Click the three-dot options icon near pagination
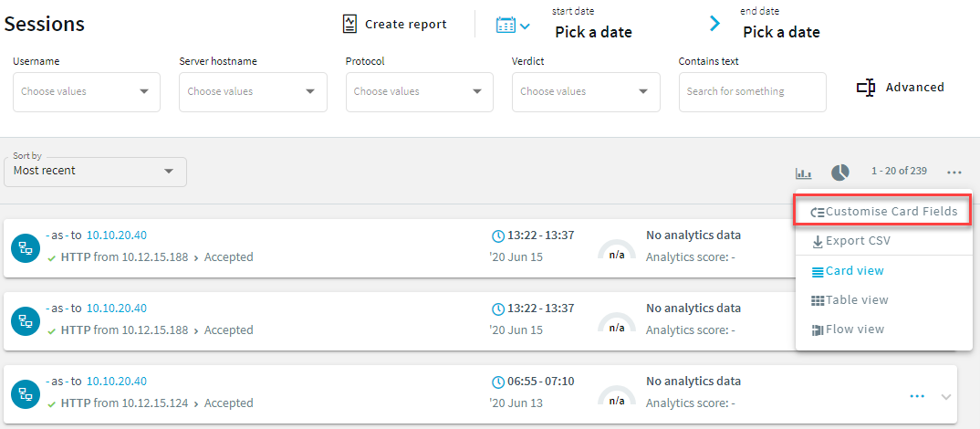Image resolution: width=980 pixels, height=429 pixels. tap(954, 173)
